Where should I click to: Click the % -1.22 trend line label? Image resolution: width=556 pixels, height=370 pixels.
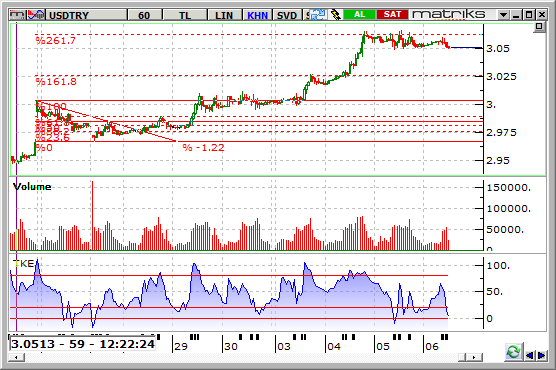click(204, 148)
